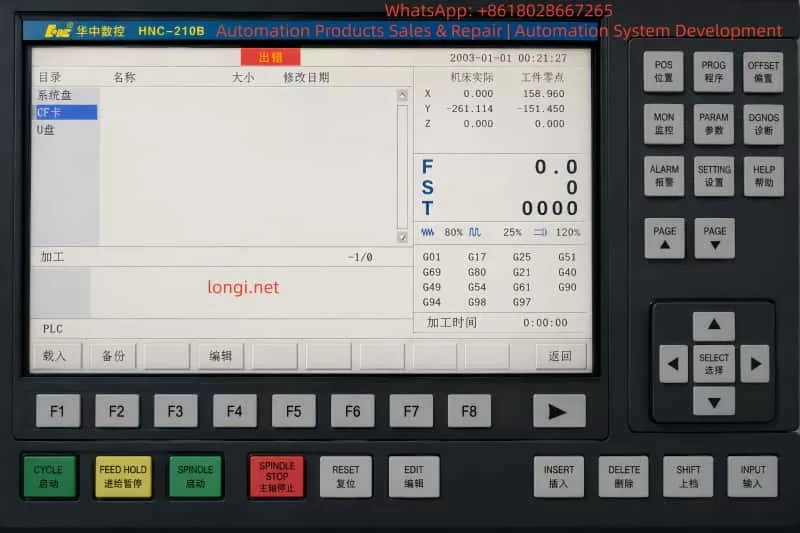The width and height of the screenshot is (800, 533).
Task: Click the file list scrollbar down arrow
Action: point(403,237)
